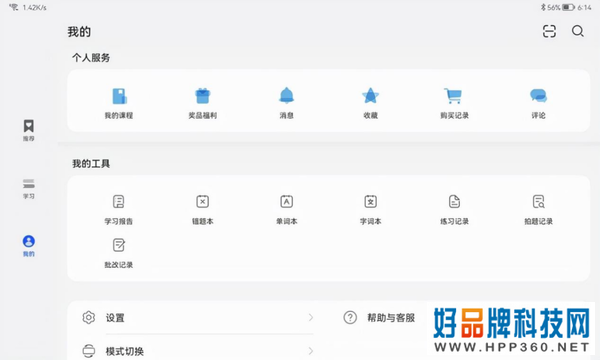The height and width of the screenshot is (360, 600).
Task: Open 学习报告 report icon
Action: [x=119, y=201]
